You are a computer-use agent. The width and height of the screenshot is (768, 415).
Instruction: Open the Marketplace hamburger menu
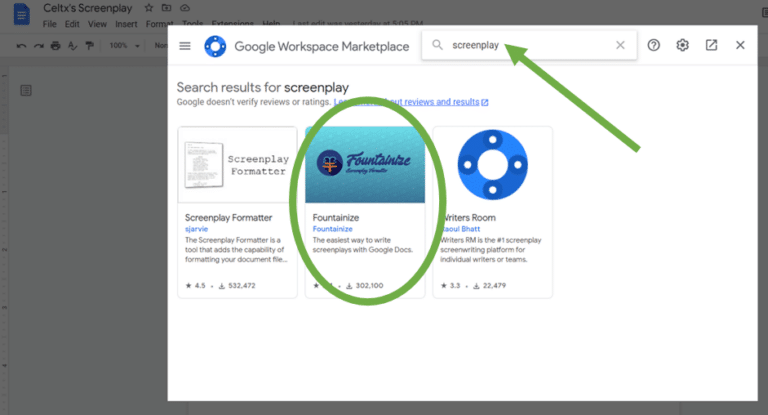[185, 46]
